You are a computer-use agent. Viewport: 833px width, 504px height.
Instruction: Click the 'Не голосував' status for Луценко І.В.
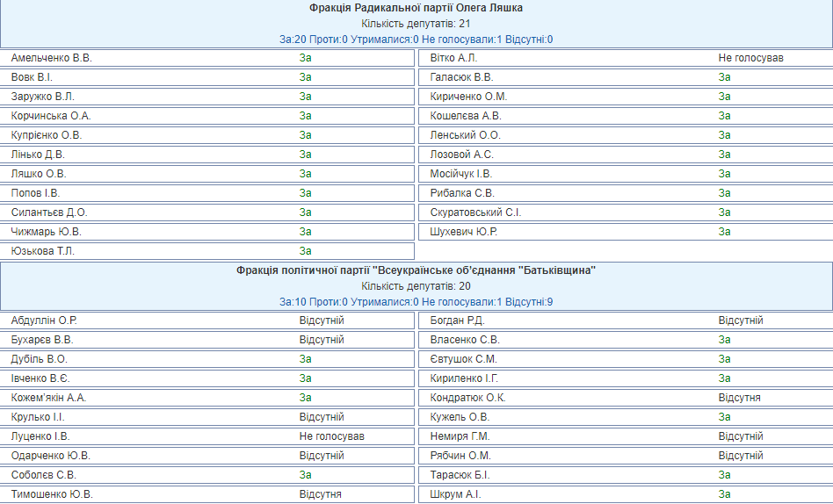pyautogui.click(x=331, y=436)
